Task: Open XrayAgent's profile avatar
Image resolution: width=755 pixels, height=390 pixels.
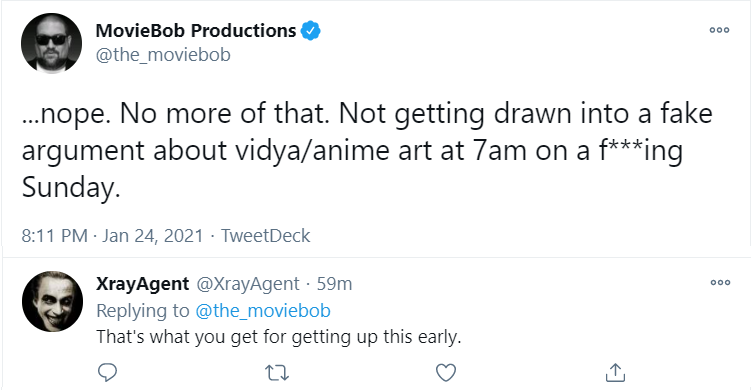Action: pyautogui.click(x=52, y=301)
